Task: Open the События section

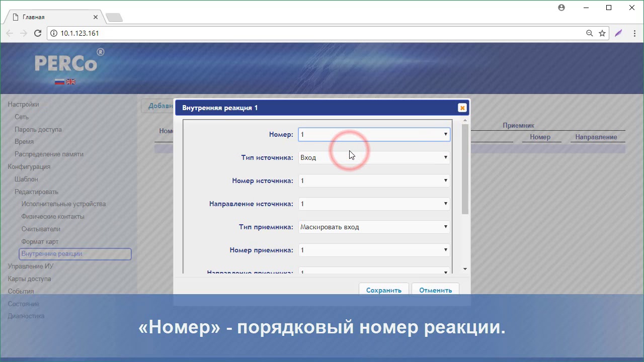Action: coord(21,291)
